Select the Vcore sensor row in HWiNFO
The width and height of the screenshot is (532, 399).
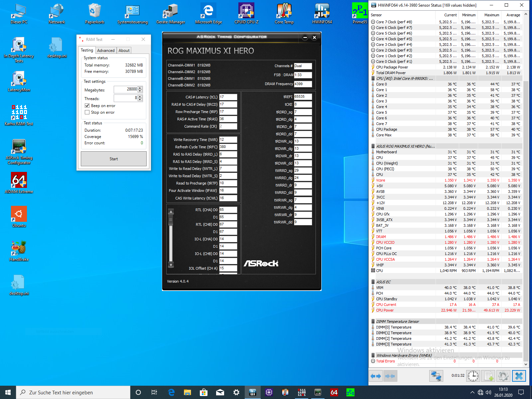click(446, 180)
